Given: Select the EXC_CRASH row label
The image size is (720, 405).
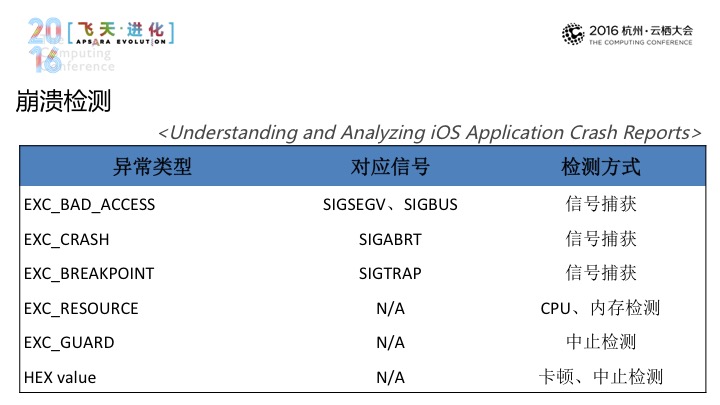Looking at the screenshot, I should (x=67, y=239).
